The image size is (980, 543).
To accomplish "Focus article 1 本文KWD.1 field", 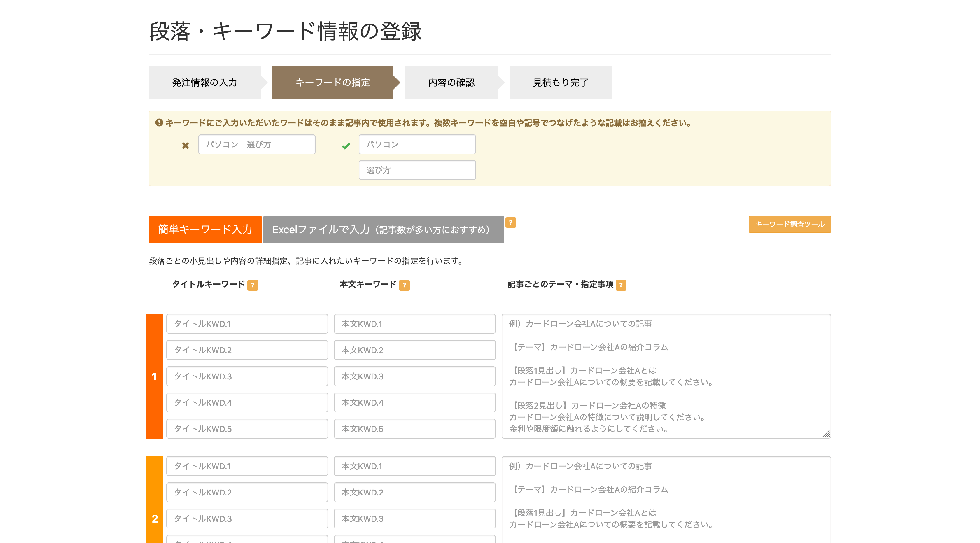I will (415, 324).
